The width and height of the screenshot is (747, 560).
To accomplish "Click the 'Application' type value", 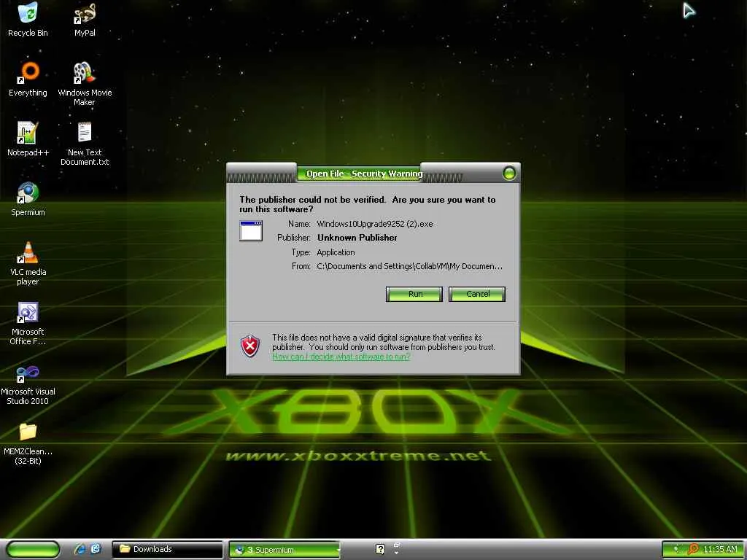I will point(336,252).
